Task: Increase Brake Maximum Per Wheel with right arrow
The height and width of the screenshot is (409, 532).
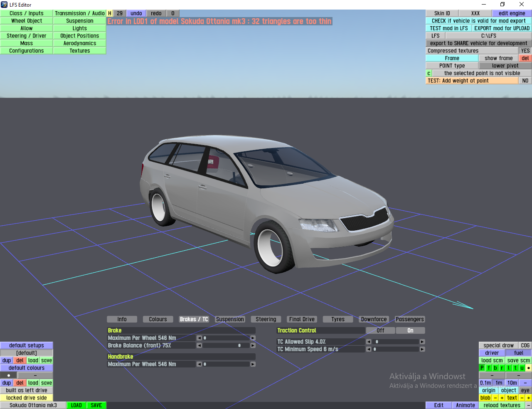Action: pyautogui.click(x=253, y=338)
